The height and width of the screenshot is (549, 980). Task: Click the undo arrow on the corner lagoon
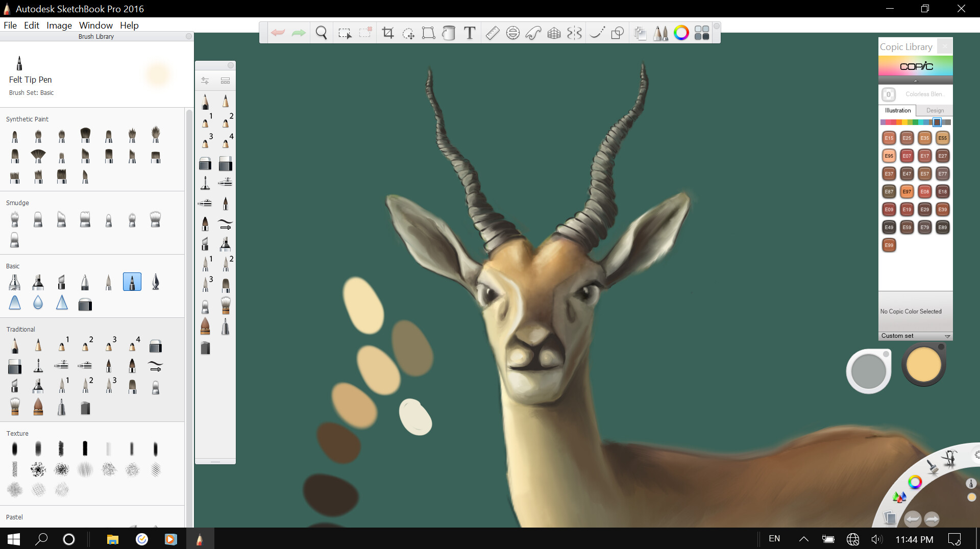coord(912,519)
